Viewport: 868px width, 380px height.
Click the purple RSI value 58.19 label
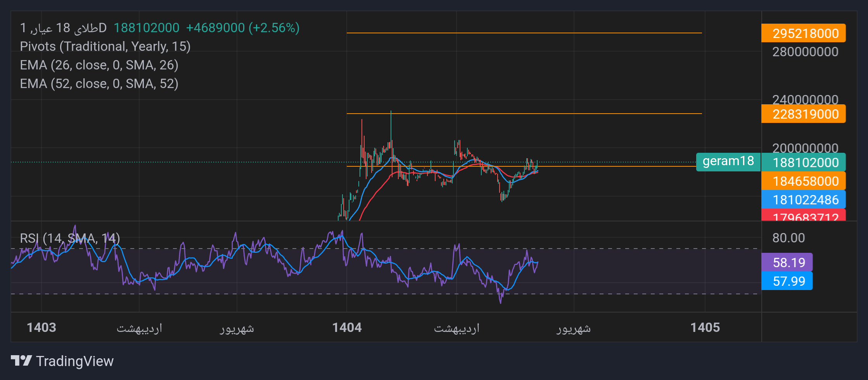787,263
